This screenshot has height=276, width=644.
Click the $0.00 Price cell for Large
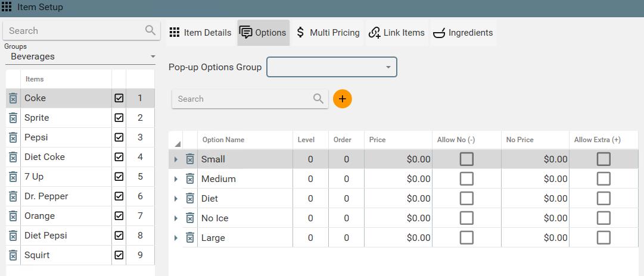pyautogui.click(x=398, y=238)
